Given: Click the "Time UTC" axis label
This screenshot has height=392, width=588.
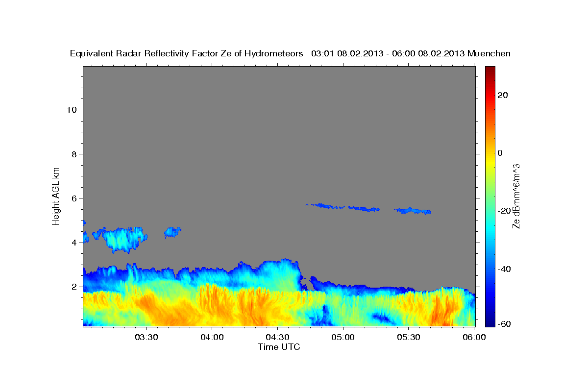Looking at the screenshot, I should point(279,347).
